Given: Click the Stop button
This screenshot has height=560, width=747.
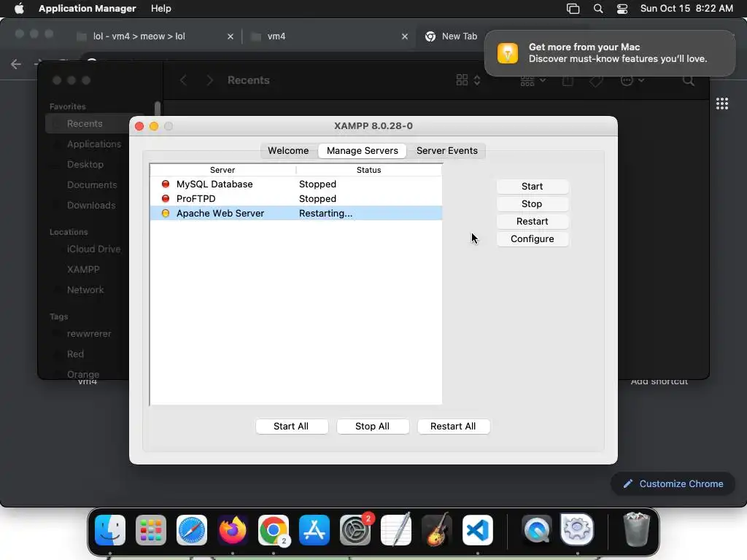Looking at the screenshot, I should 532,204.
